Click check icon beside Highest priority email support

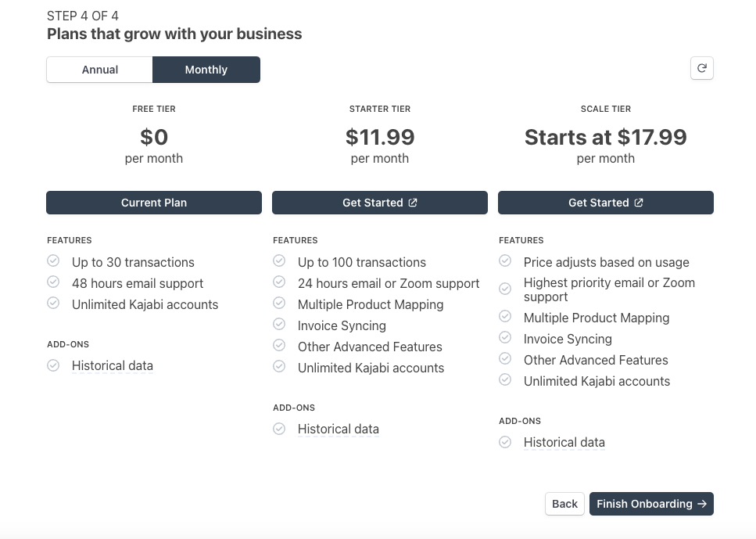pyautogui.click(x=505, y=289)
